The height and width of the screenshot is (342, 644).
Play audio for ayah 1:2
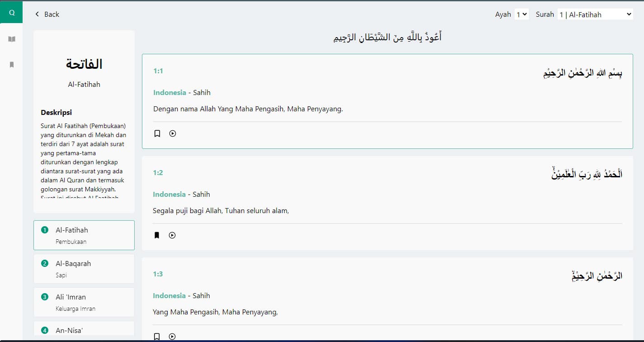pos(172,235)
